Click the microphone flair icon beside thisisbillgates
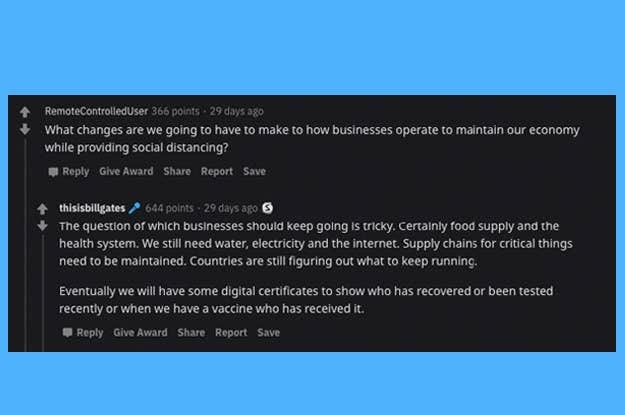The image size is (625, 415). (135, 208)
